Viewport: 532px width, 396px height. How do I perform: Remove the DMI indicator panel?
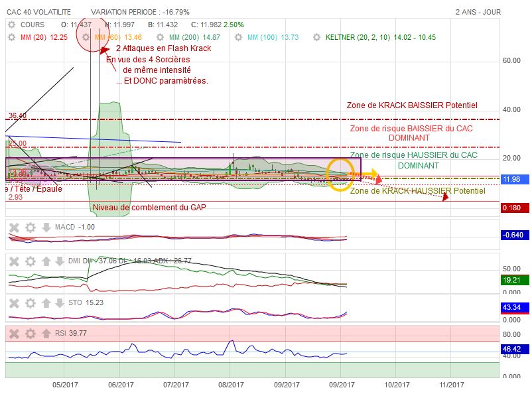(x=14, y=261)
